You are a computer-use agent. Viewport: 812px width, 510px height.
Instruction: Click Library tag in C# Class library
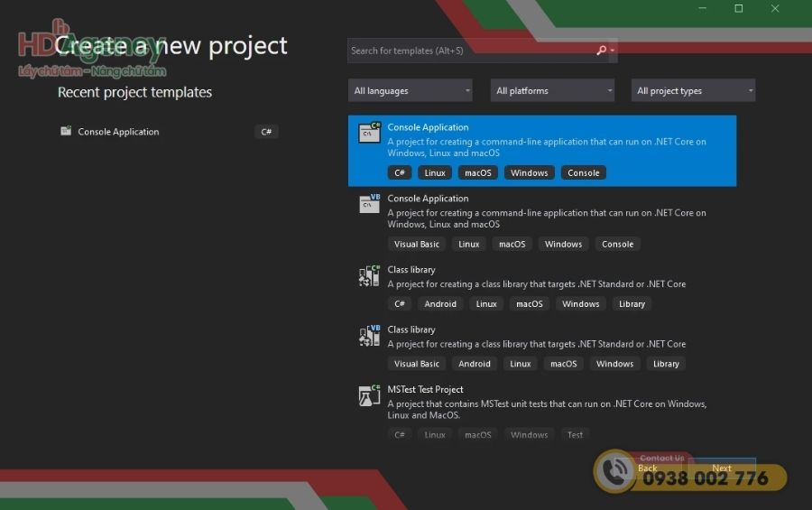[x=632, y=303]
